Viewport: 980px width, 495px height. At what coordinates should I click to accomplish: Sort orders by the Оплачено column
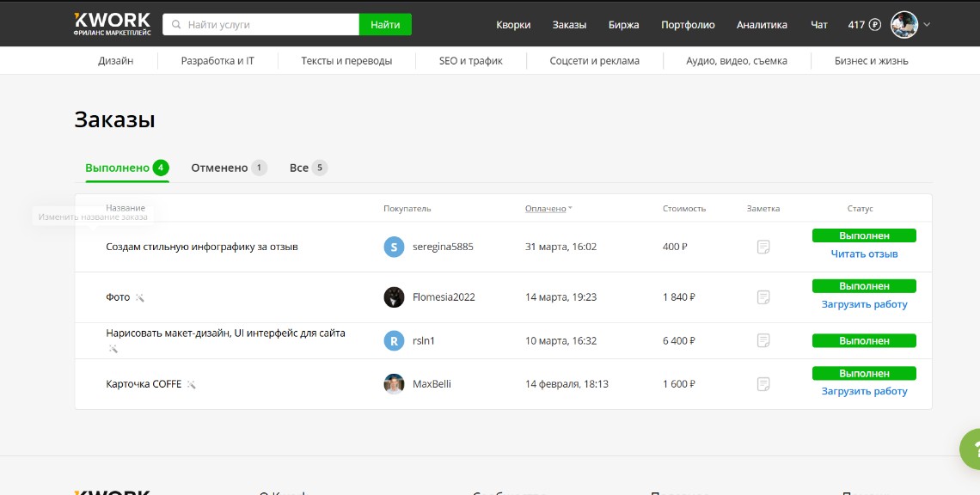pyautogui.click(x=548, y=209)
